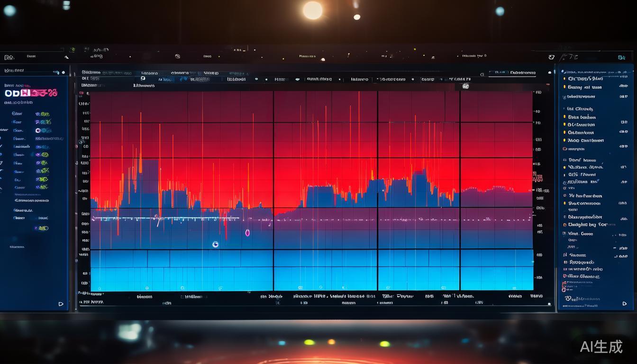This screenshot has width=637, height=364.
Task: Toggle the white dot in left panel header
Action: (x=63, y=73)
